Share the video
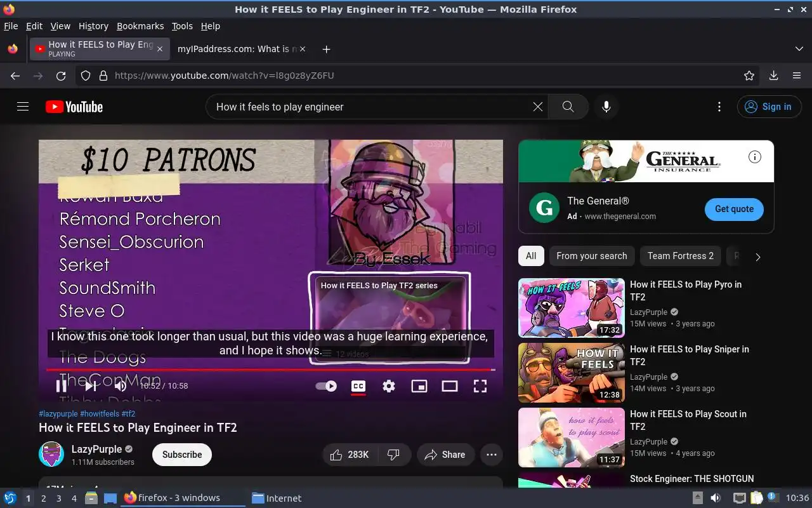This screenshot has height=508, width=812. [x=445, y=455]
